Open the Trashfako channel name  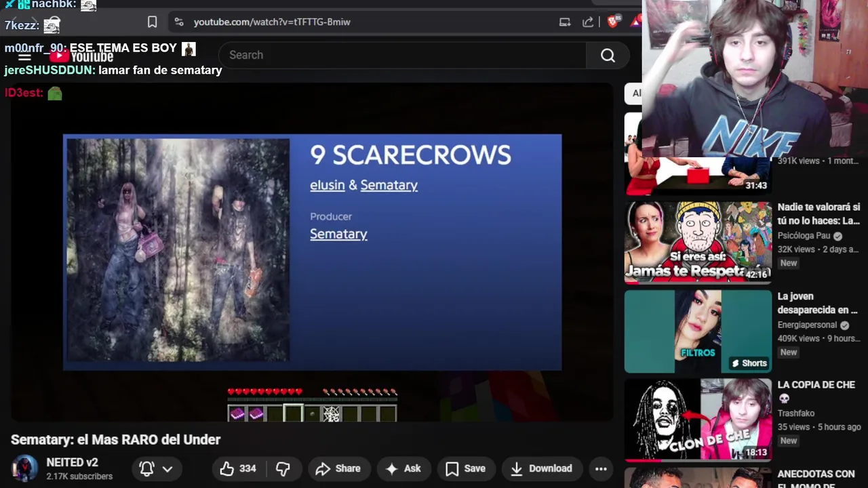point(796,413)
